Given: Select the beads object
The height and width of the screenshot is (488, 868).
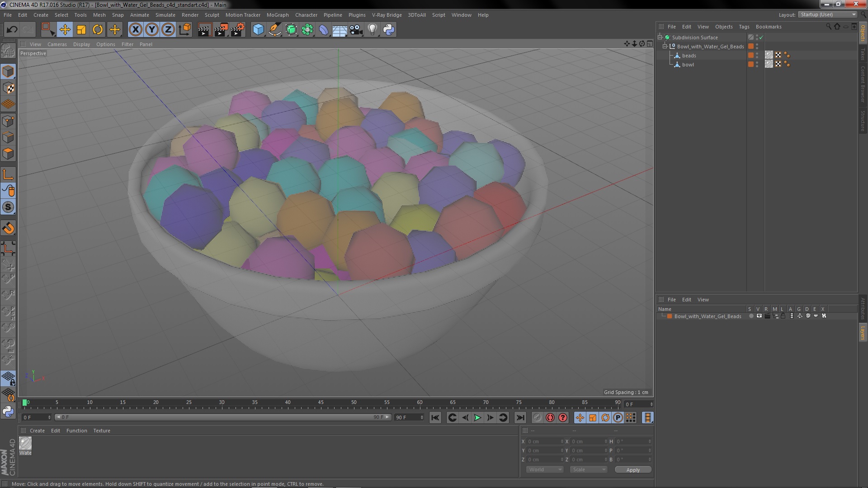Looking at the screenshot, I should click(689, 56).
